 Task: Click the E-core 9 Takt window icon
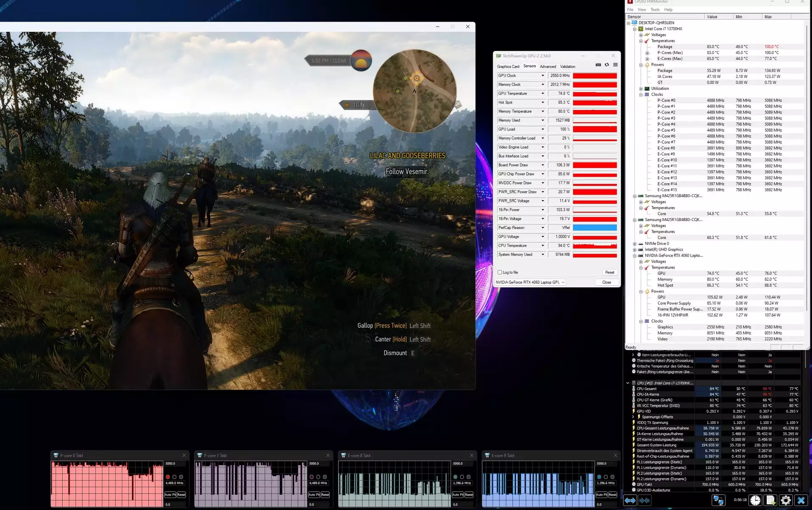click(x=487, y=455)
